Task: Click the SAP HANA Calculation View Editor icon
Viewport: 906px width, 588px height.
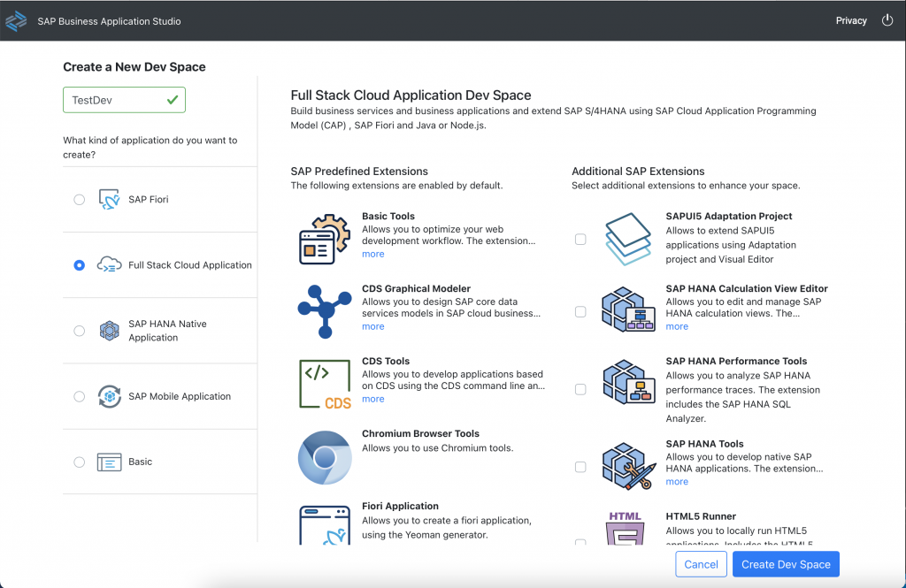Action: pos(628,309)
